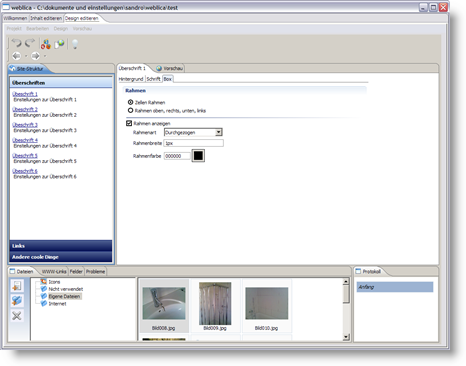Select the Box sub-tab

pyautogui.click(x=167, y=79)
